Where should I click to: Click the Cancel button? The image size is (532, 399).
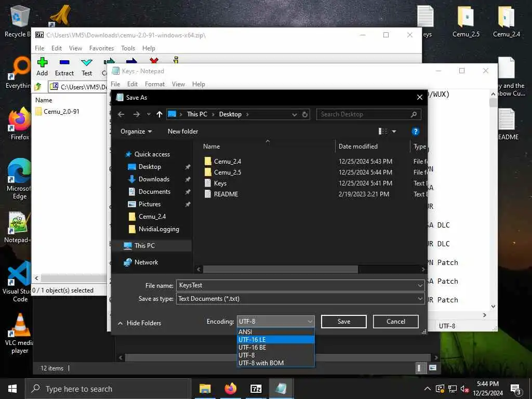[395, 322]
